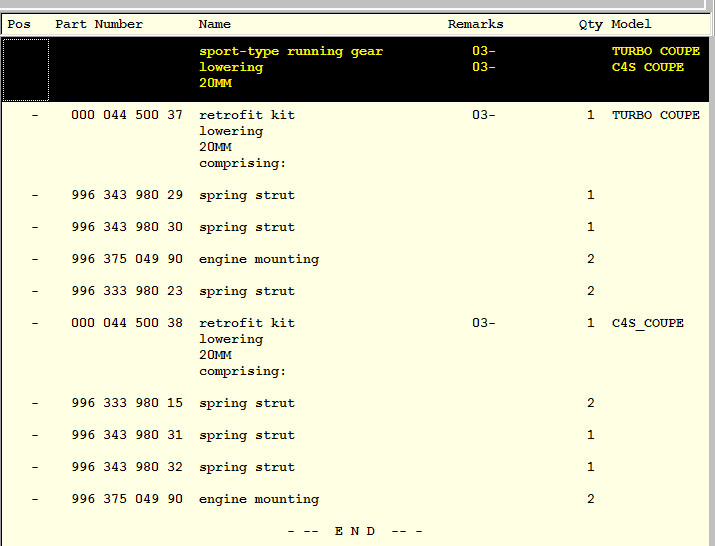Click the C4S_COUPE model cell

[648, 323]
